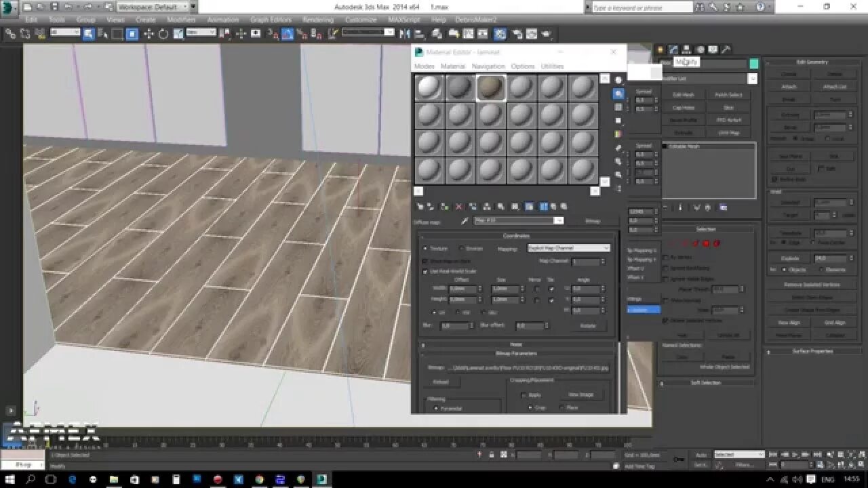Image resolution: width=868 pixels, height=488 pixels.
Task: Toggle the Width Mirror checkbox
Action: 536,289
